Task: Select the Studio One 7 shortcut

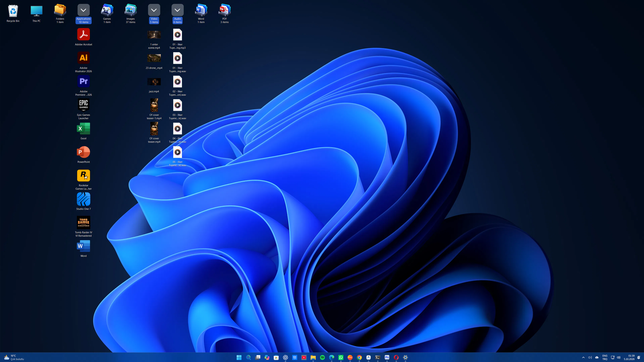Action: pos(83,202)
